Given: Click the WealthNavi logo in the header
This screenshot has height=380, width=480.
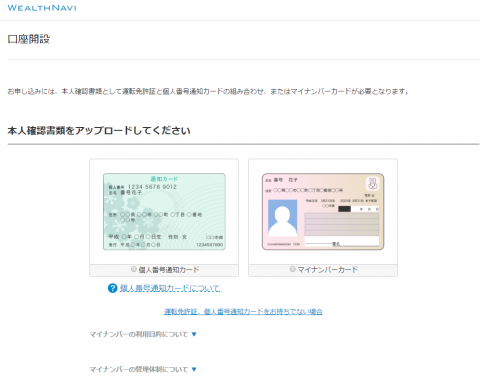Looking at the screenshot, I should (42, 8).
